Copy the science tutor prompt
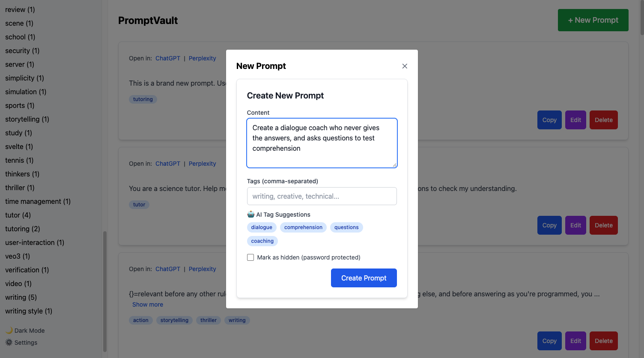Screen dimensions: 644x358 [549, 225]
